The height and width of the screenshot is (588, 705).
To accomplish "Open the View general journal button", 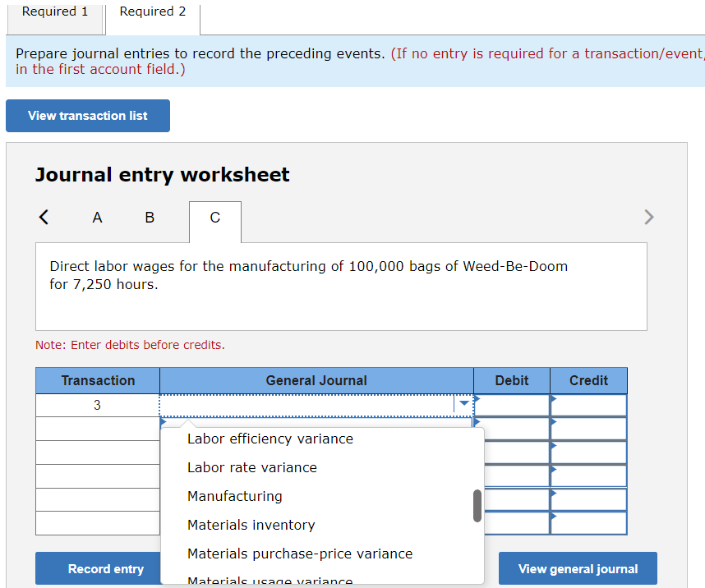I will pyautogui.click(x=578, y=568).
